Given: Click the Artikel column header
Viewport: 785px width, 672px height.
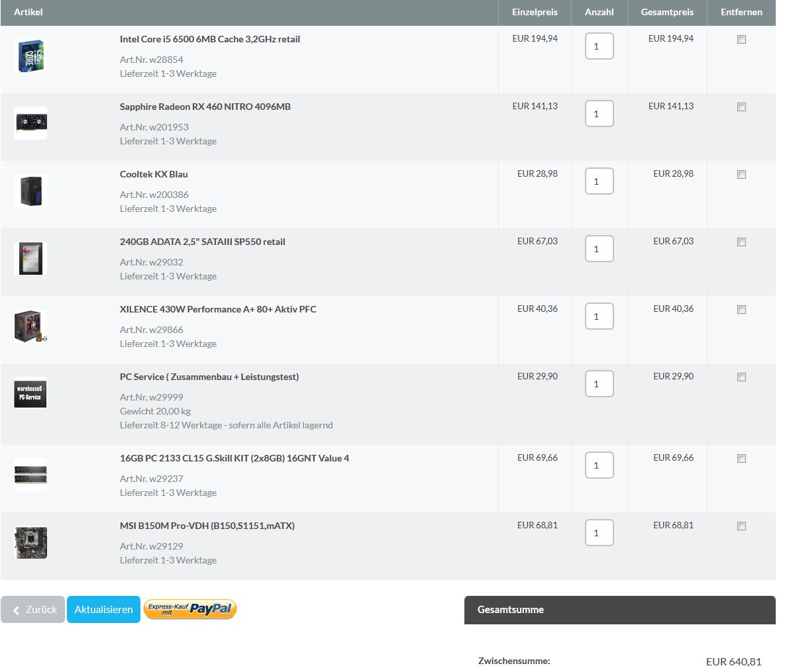Looking at the screenshot, I should [28, 12].
